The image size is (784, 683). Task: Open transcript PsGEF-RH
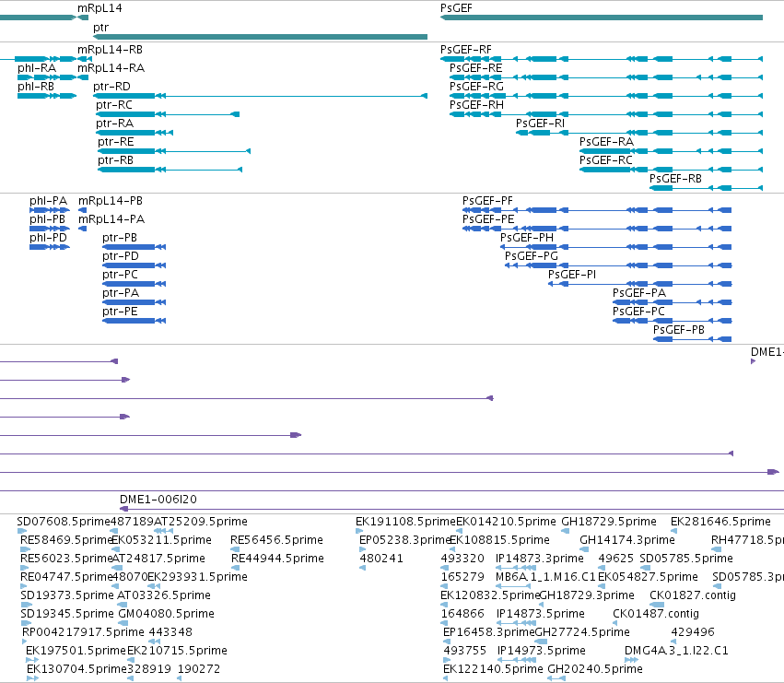[x=476, y=105]
